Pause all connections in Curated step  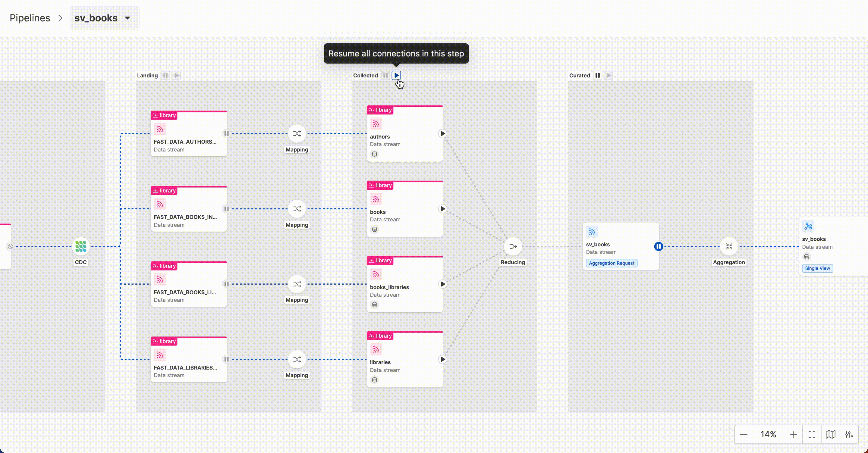coord(597,75)
